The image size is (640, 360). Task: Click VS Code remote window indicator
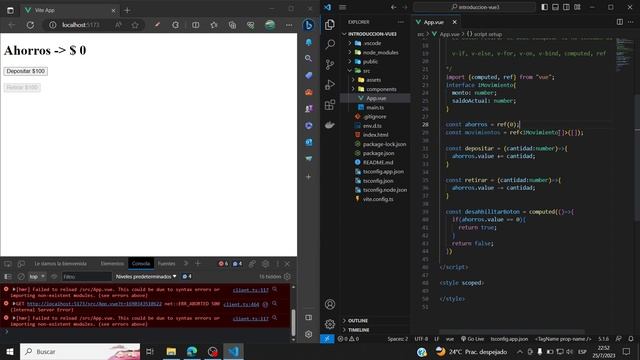pos(327,339)
